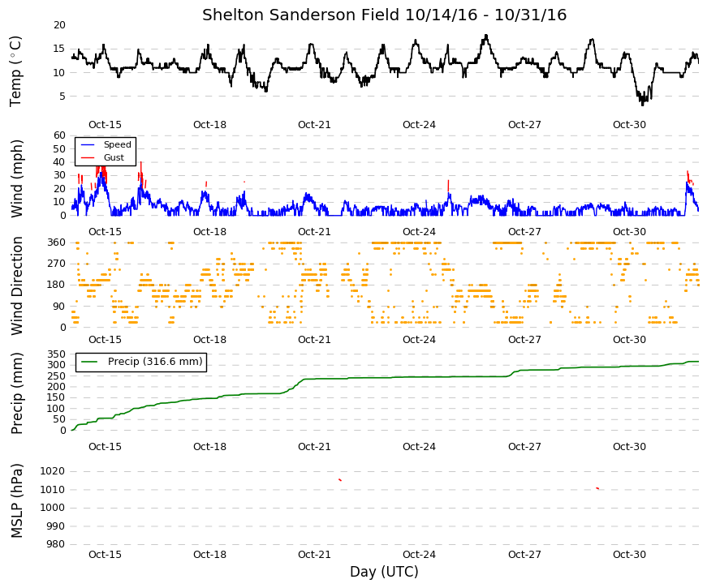707x588 pixels.
Task: Select the red Gust legend line
Action: click(x=88, y=157)
